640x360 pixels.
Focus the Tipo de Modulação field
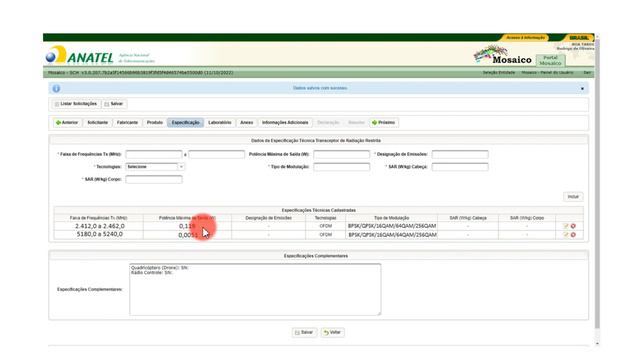[x=341, y=167]
